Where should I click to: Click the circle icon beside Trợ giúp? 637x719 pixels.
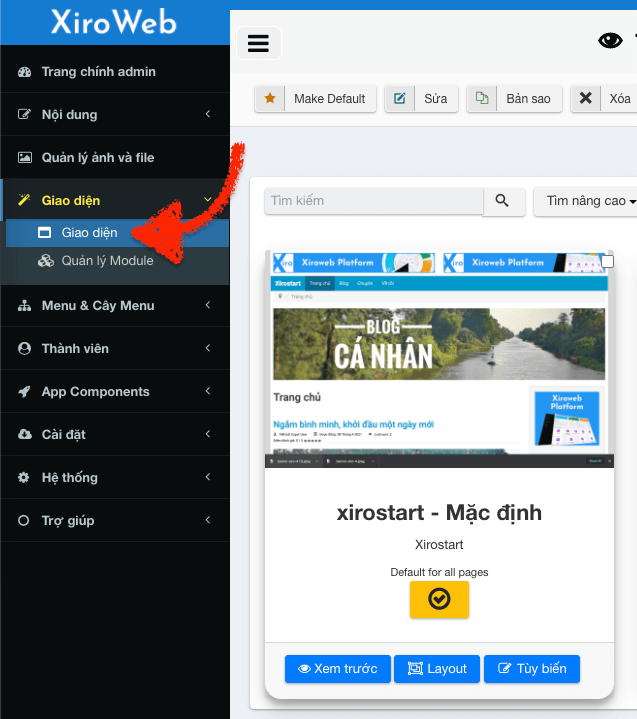click(23, 520)
